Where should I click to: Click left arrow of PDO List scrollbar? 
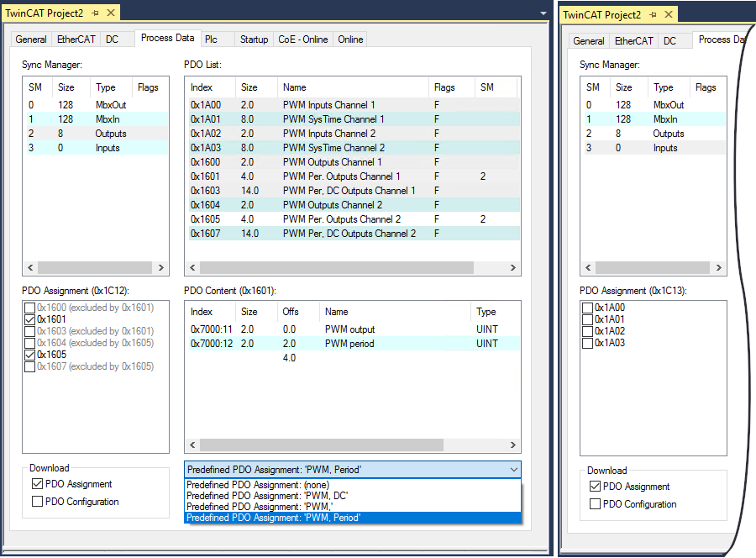(193, 268)
